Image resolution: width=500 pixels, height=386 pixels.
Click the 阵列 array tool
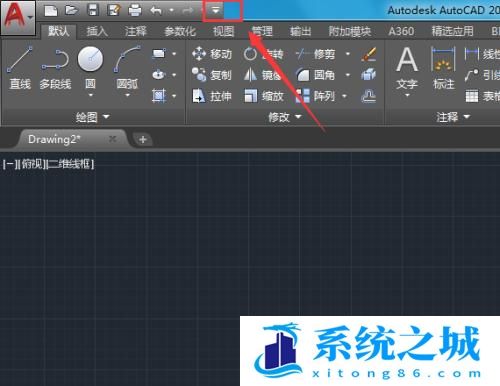[x=315, y=96]
